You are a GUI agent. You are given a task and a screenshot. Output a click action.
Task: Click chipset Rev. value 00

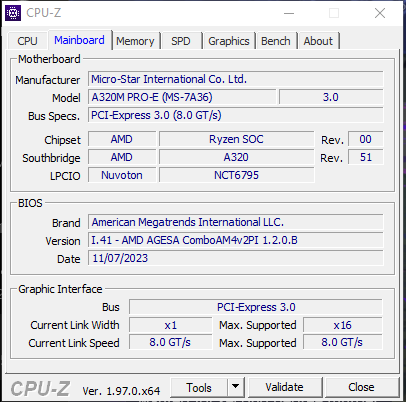click(366, 139)
